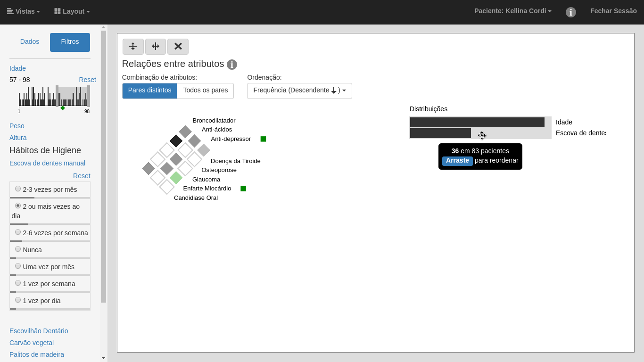Click the Arraste button in tooltip

click(457, 161)
